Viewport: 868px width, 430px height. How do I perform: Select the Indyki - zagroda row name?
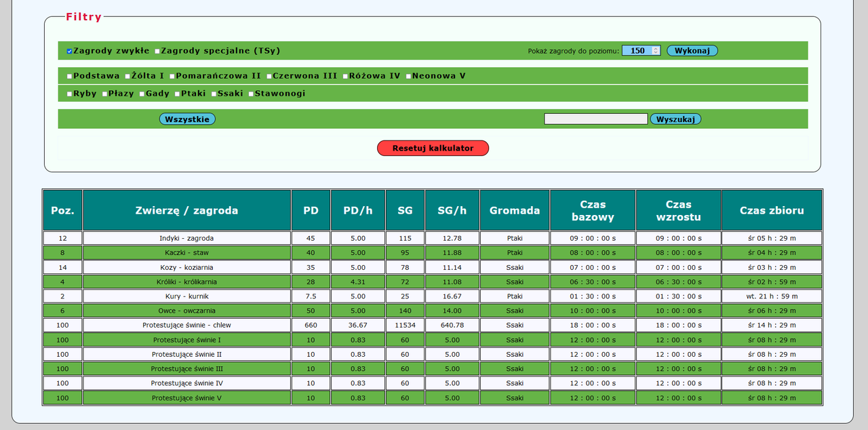pyautogui.click(x=187, y=238)
